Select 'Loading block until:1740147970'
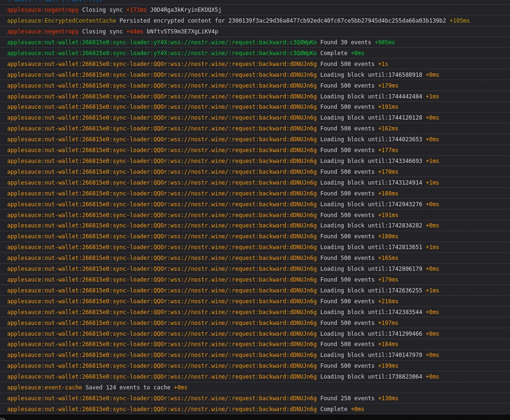The width and height of the screenshot is (510, 420). pyautogui.click(x=371, y=355)
